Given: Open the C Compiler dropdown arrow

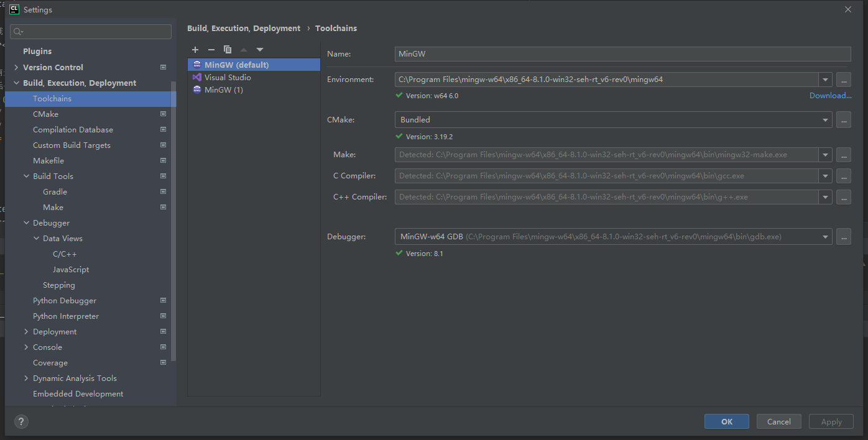Looking at the screenshot, I should pyautogui.click(x=825, y=176).
